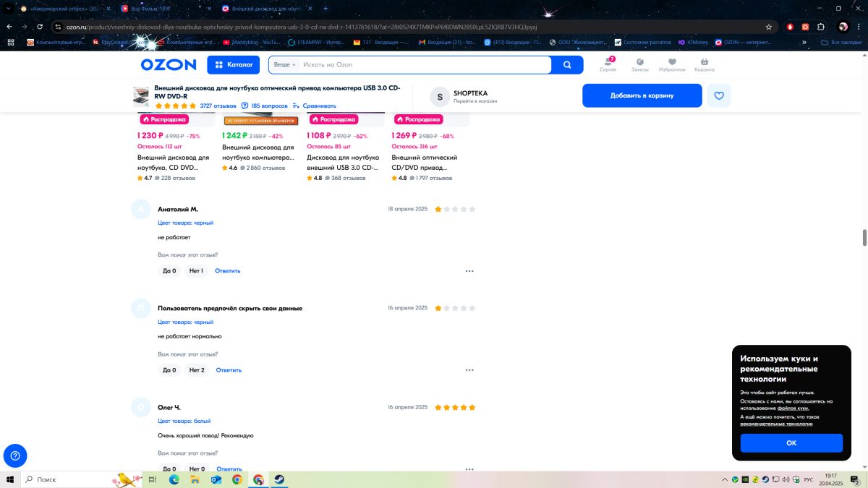The height and width of the screenshot is (488, 868).
Task: Open the Каталог catalog button
Action: [234, 64]
